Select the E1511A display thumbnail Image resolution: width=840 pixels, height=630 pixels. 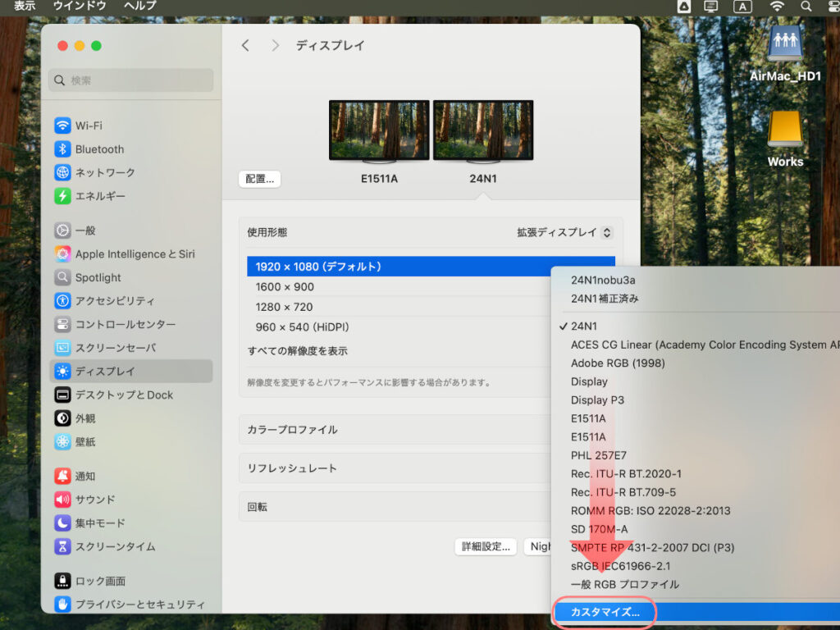point(379,131)
